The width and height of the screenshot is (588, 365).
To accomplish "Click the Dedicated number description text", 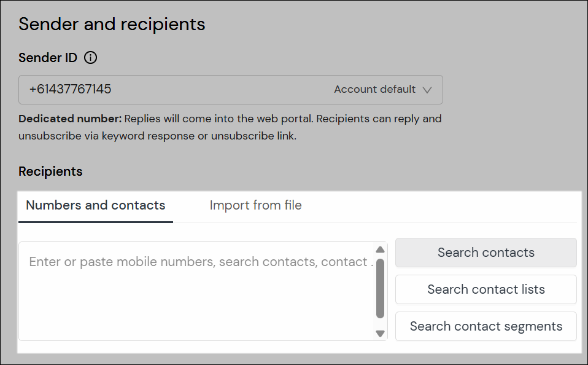I will click(230, 127).
